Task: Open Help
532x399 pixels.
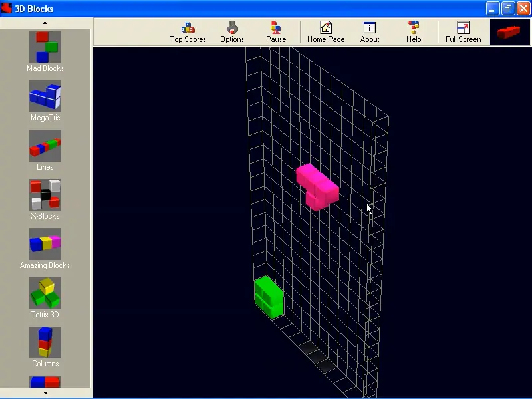Action: (x=414, y=32)
